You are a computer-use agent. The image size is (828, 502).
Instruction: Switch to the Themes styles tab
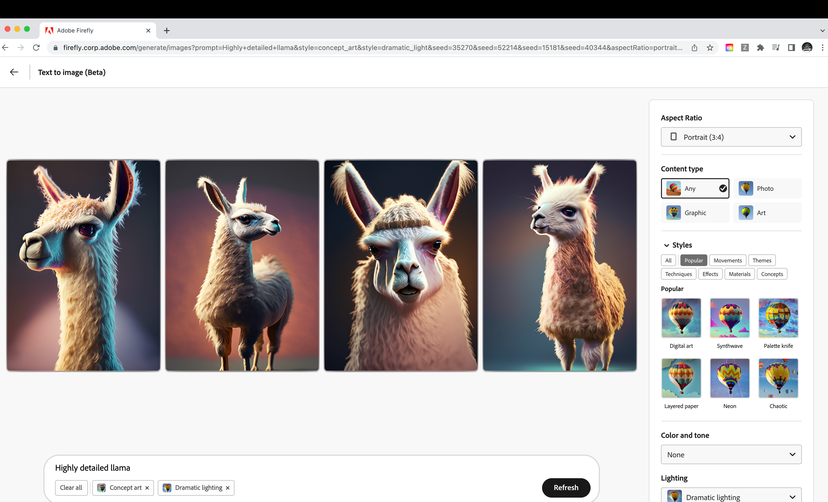(x=762, y=260)
